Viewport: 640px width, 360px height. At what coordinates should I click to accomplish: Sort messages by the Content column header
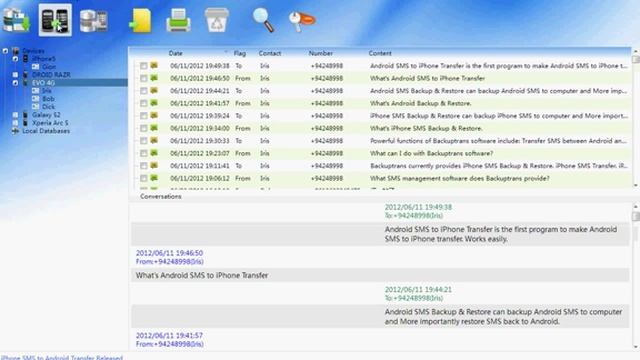380,53
